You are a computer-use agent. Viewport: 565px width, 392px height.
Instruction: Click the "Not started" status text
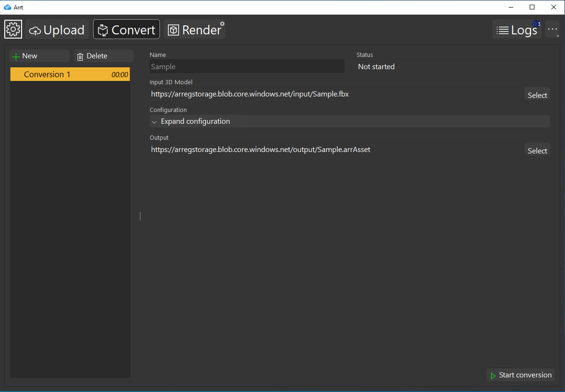point(376,67)
